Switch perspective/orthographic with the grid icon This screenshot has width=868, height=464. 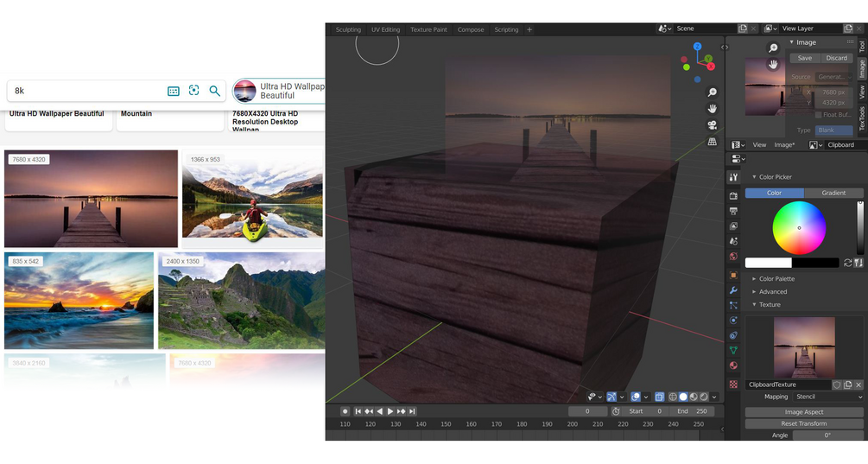tap(713, 142)
